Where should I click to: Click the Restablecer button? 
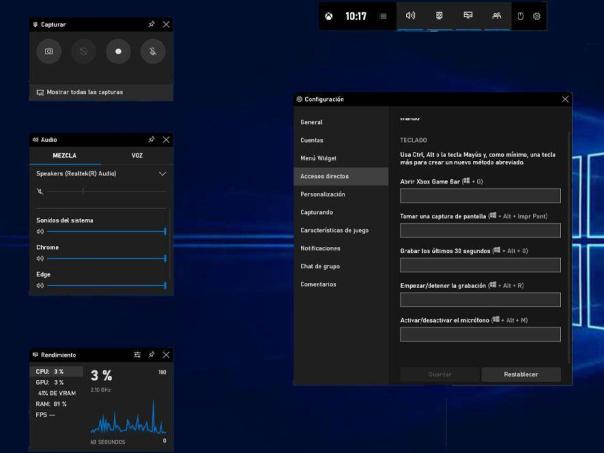(x=520, y=374)
